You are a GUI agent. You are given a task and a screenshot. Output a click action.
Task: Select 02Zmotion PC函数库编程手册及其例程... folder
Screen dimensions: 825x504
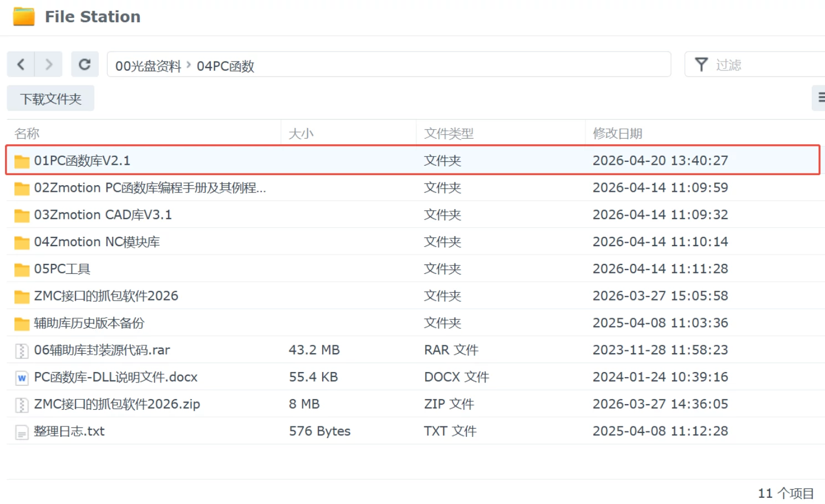pyautogui.click(x=150, y=188)
